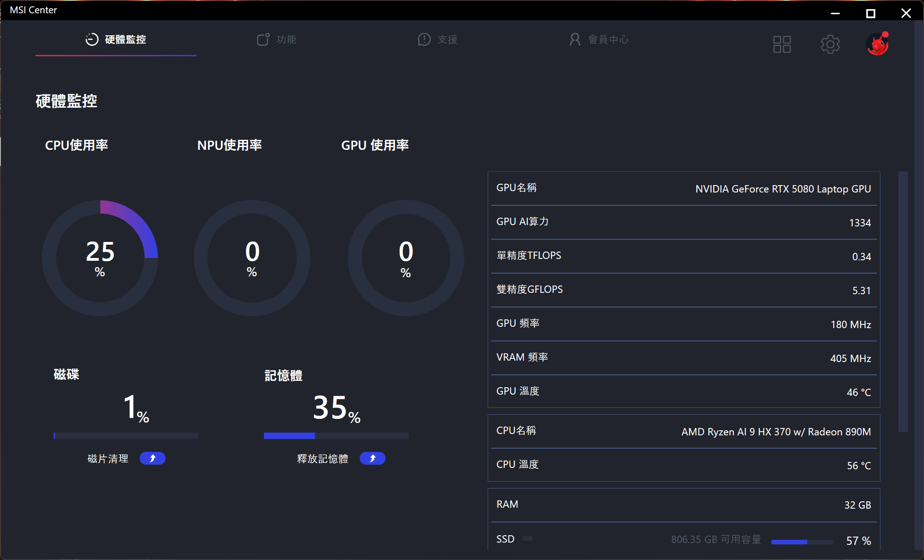
Task: Click the GPU 使用率 label
Action: [x=375, y=145]
